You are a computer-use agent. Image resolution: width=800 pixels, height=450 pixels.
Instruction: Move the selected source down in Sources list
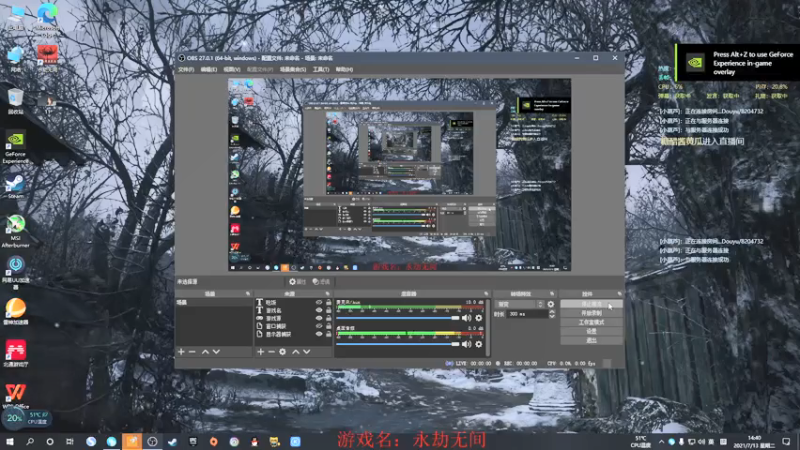click(307, 352)
